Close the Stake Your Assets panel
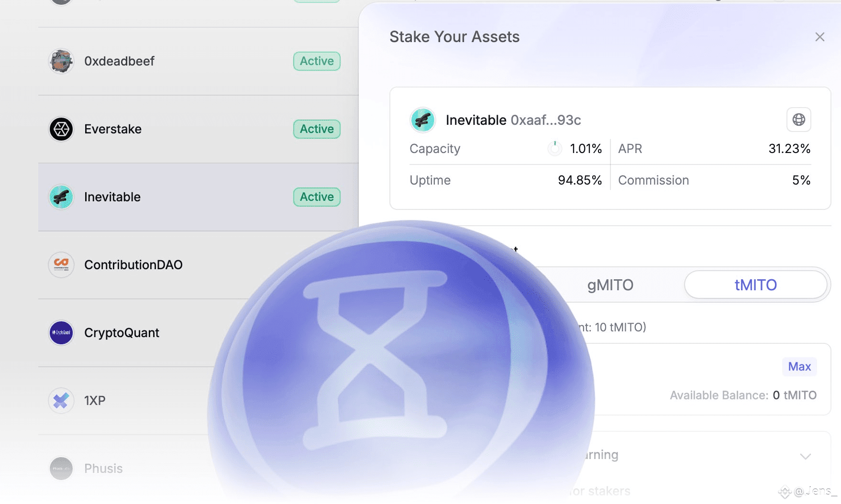Screen dimensions: 841x504 click(820, 37)
